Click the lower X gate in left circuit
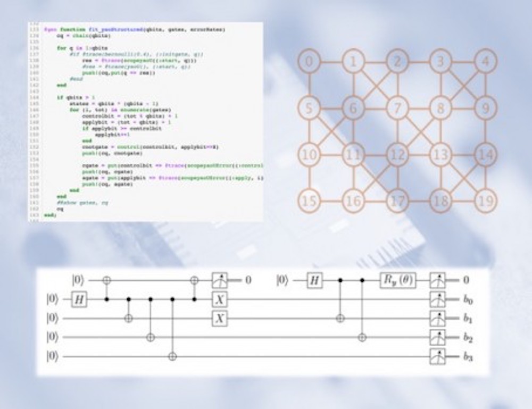 (x=219, y=318)
